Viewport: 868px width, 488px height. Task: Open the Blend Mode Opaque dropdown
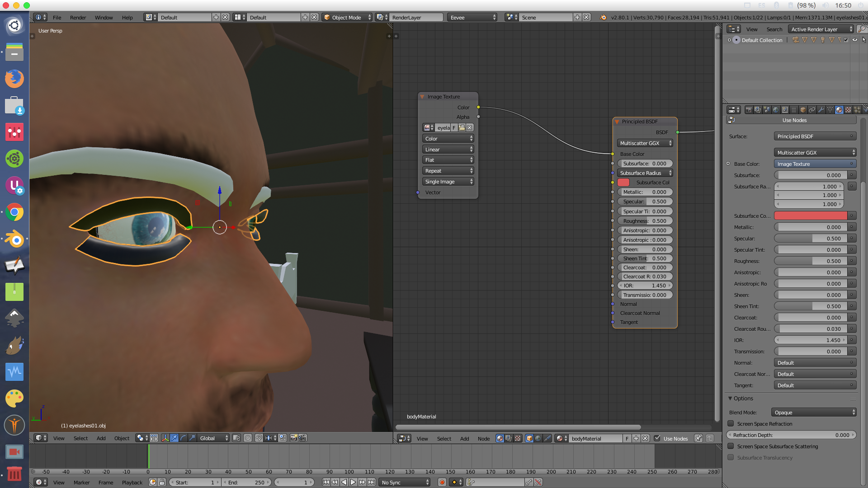coord(814,413)
